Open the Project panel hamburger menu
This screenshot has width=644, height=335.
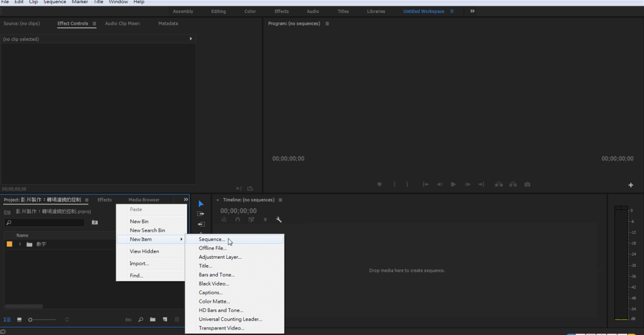coord(87,200)
